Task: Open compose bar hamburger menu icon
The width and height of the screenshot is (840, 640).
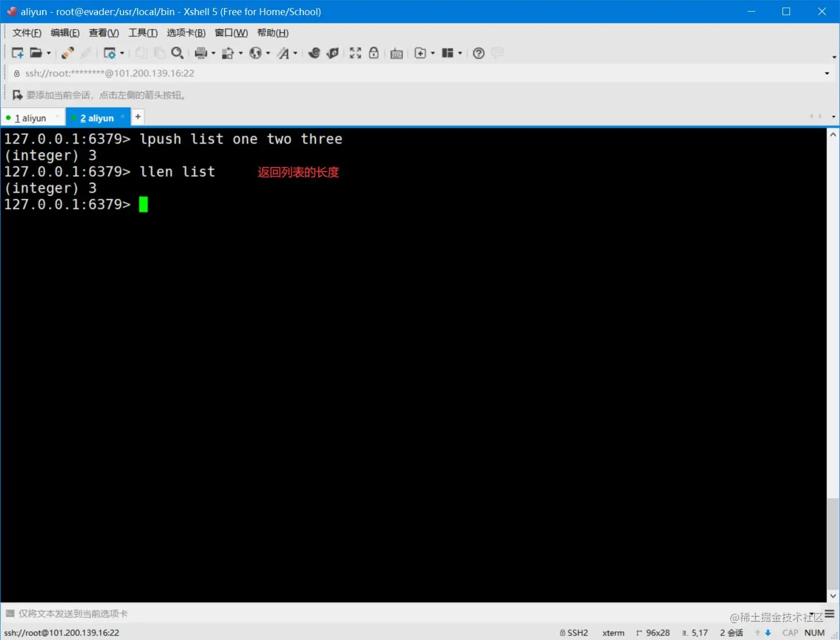Action: tap(829, 614)
